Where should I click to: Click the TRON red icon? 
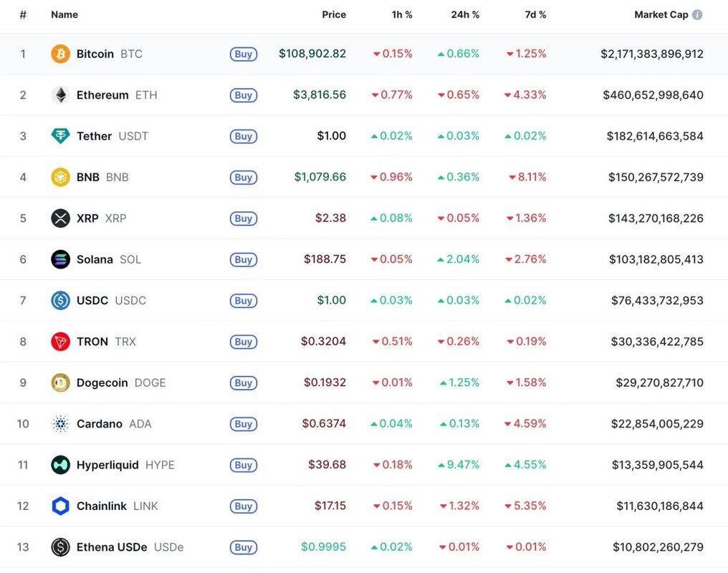click(x=60, y=342)
